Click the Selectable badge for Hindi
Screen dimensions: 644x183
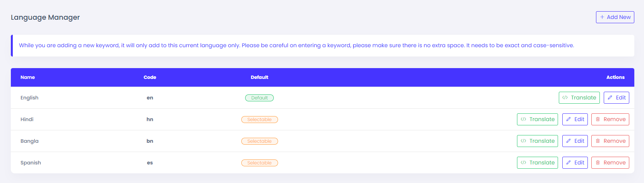pyautogui.click(x=259, y=120)
